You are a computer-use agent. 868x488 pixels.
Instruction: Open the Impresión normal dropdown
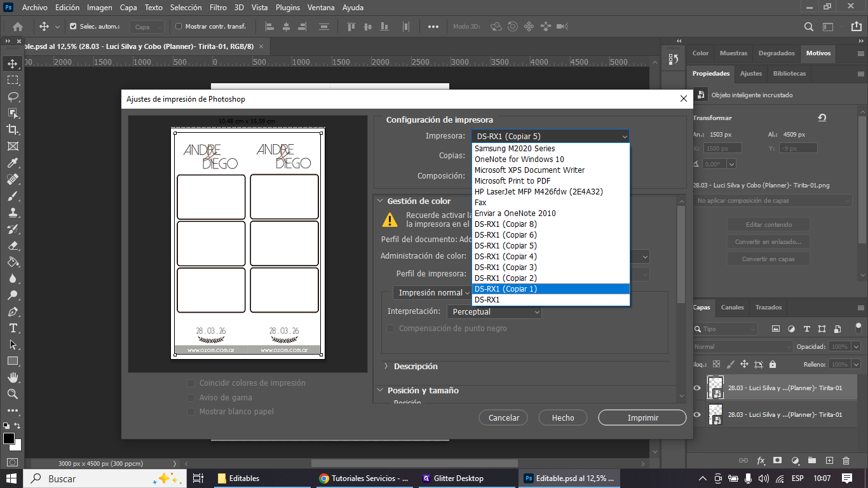coord(432,293)
